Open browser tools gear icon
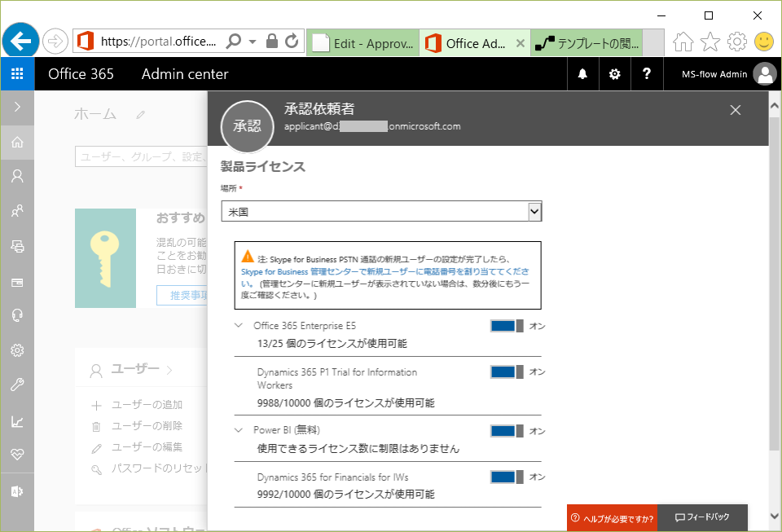 (x=737, y=42)
